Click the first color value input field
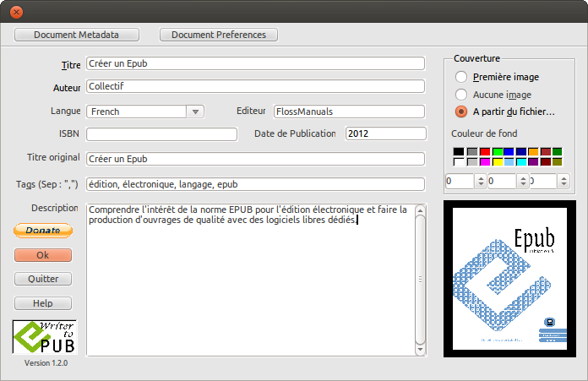The width and height of the screenshot is (588, 381). (x=460, y=181)
